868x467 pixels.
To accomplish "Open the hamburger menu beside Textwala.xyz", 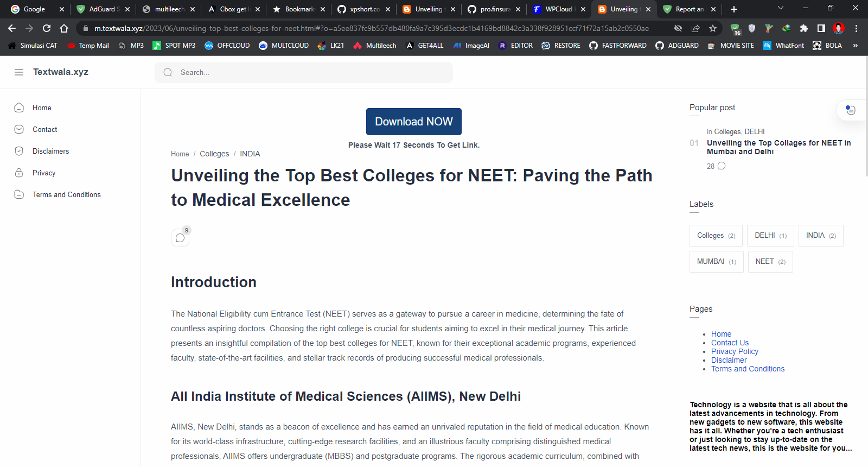I will click(19, 72).
